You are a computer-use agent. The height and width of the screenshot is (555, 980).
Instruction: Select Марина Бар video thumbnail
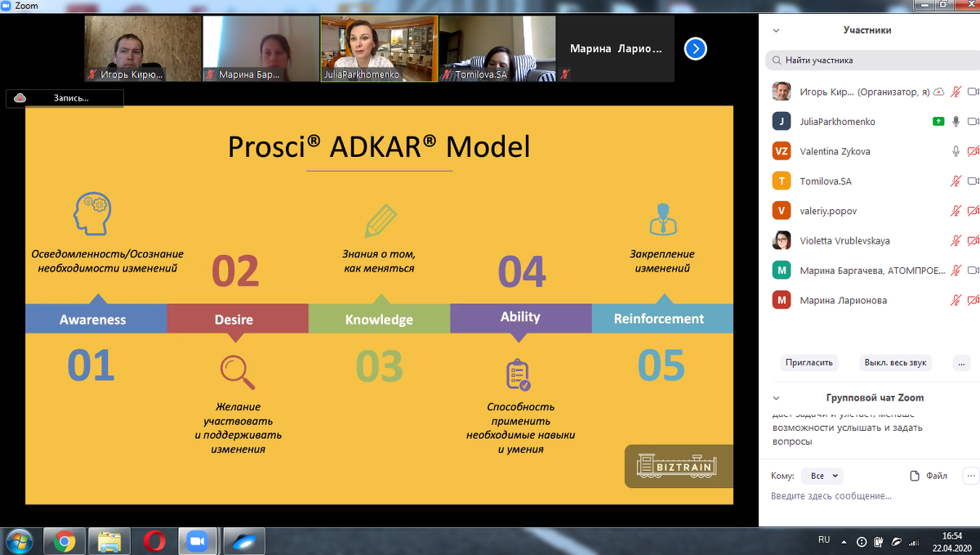pos(261,49)
